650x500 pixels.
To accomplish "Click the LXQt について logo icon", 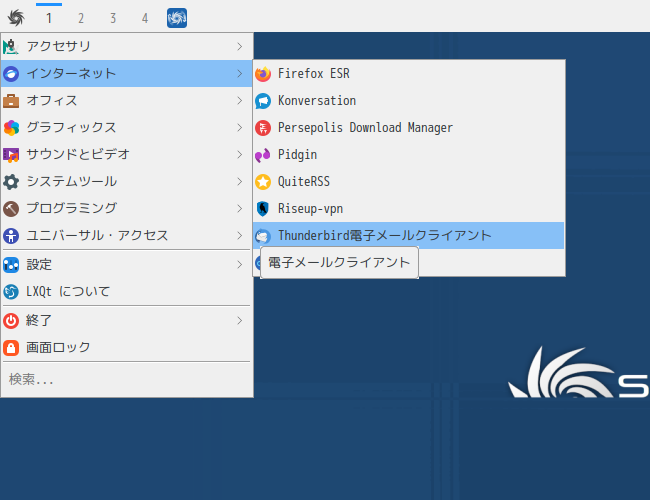I will [x=11, y=291].
